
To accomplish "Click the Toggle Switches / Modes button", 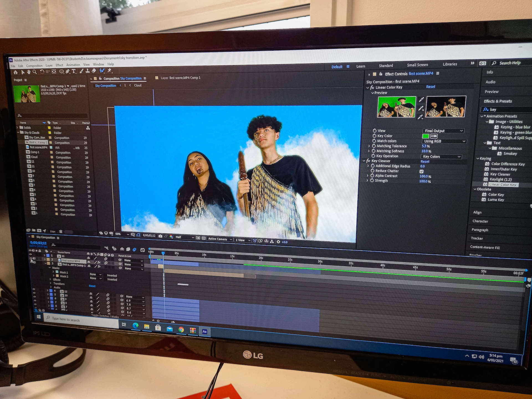I will tap(105, 316).
